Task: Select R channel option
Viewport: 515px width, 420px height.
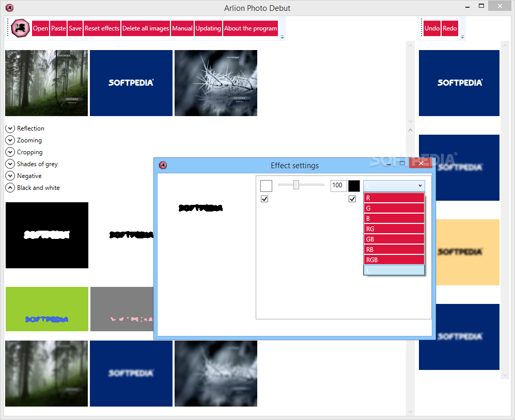Action: pos(394,198)
